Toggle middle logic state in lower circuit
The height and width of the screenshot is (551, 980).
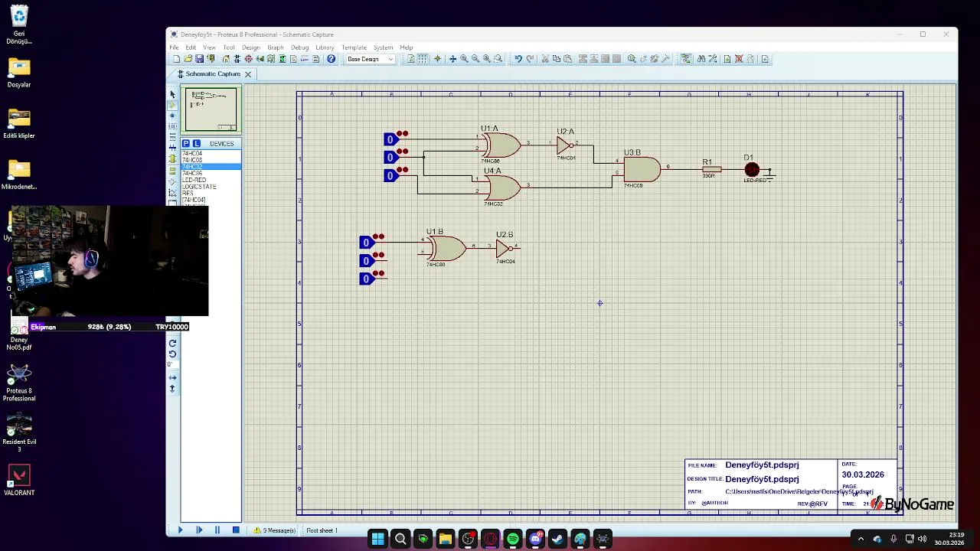tap(366, 261)
